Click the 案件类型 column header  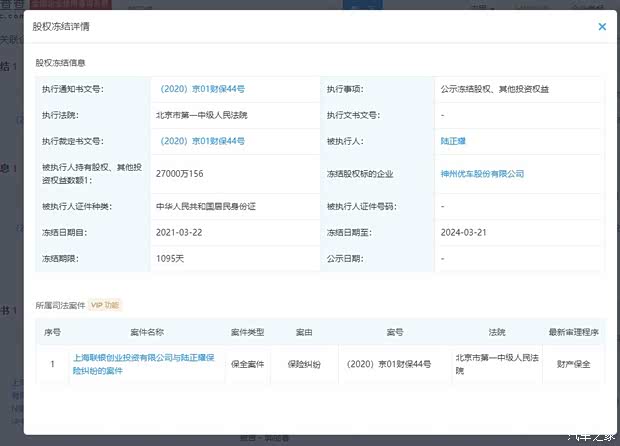247,331
